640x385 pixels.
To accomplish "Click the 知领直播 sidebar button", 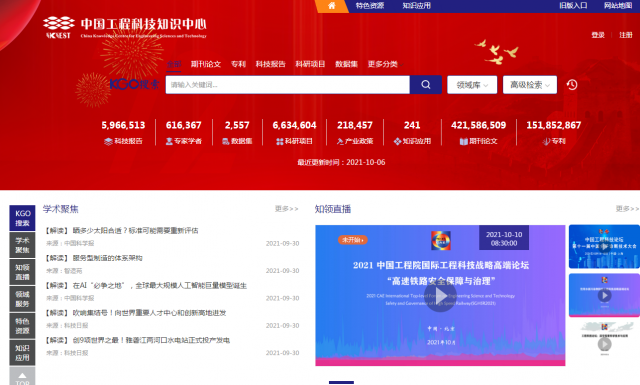I will point(22,272).
